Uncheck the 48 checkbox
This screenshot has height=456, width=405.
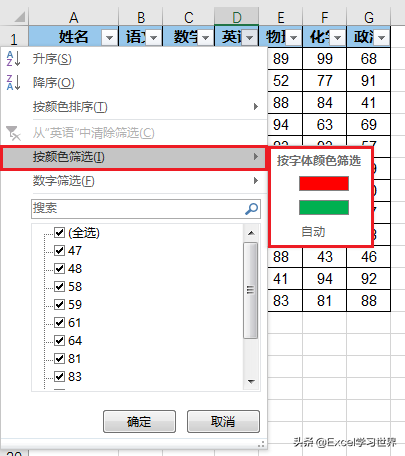pyautogui.click(x=59, y=268)
